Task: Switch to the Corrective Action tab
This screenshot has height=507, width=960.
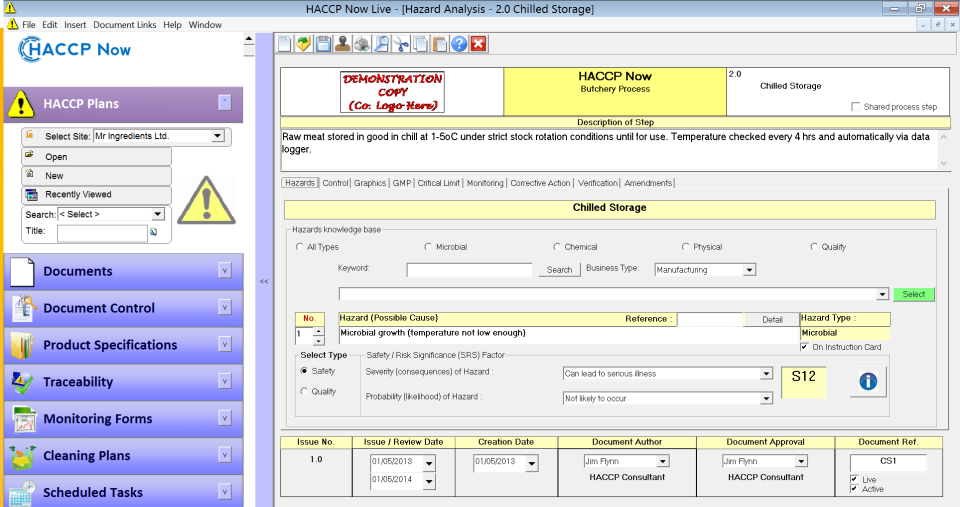Action: [541, 183]
